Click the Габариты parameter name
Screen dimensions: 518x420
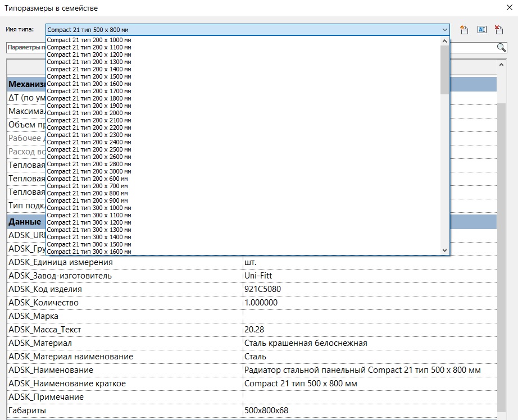[x=27, y=410]
